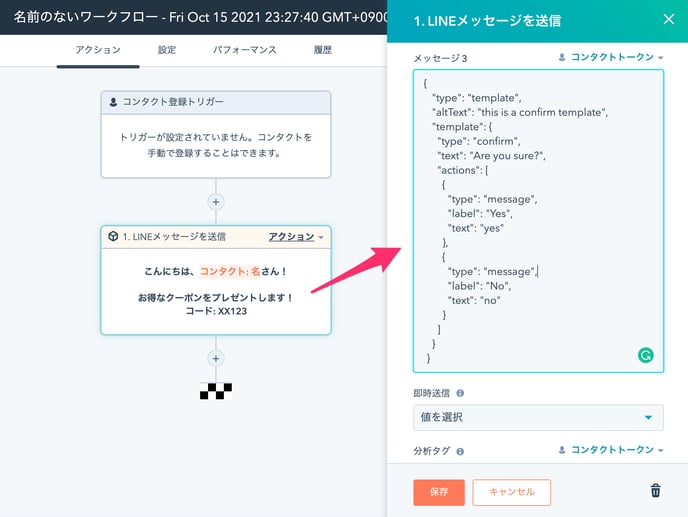
Task: Open the アクション menu on action card
Action: pyautogui.click(x=295, y=237)
